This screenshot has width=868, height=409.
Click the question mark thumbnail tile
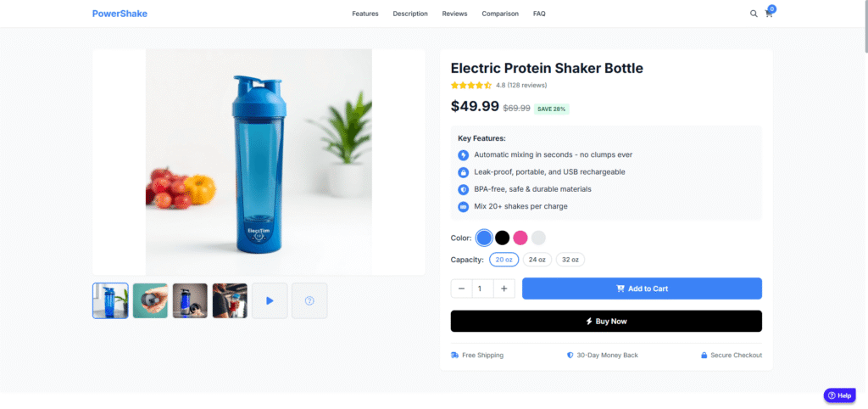(309, 300)
